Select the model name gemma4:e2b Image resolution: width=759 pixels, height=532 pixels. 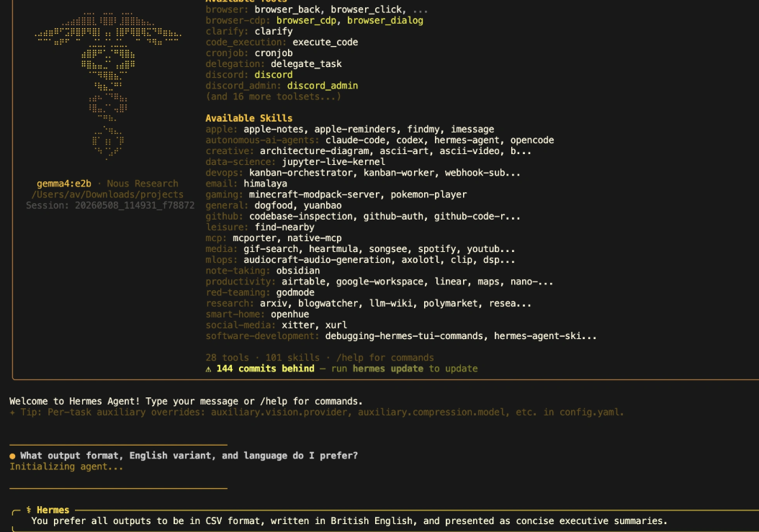(x=64, y=184)
